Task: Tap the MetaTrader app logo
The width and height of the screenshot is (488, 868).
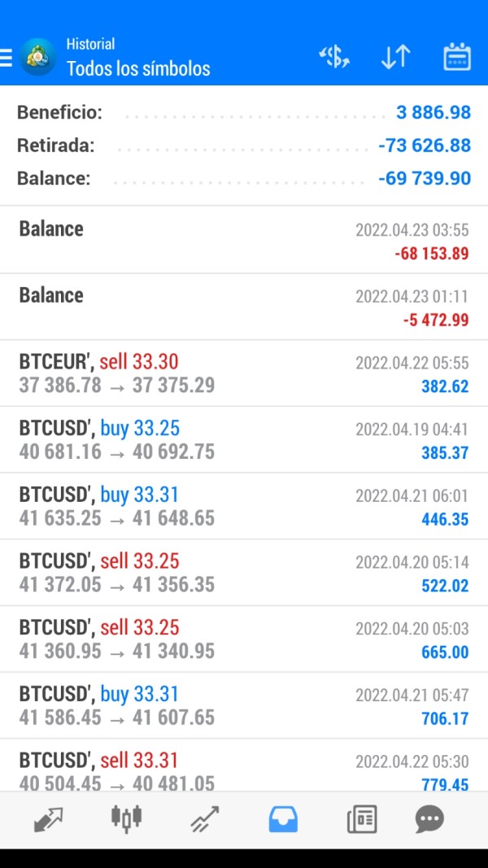Action: [x=37, y=57]
